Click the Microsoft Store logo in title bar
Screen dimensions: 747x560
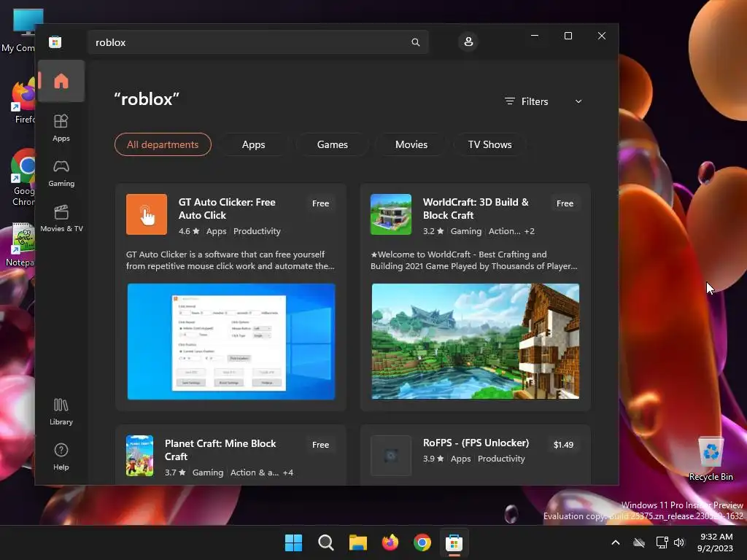click(55, 42)
